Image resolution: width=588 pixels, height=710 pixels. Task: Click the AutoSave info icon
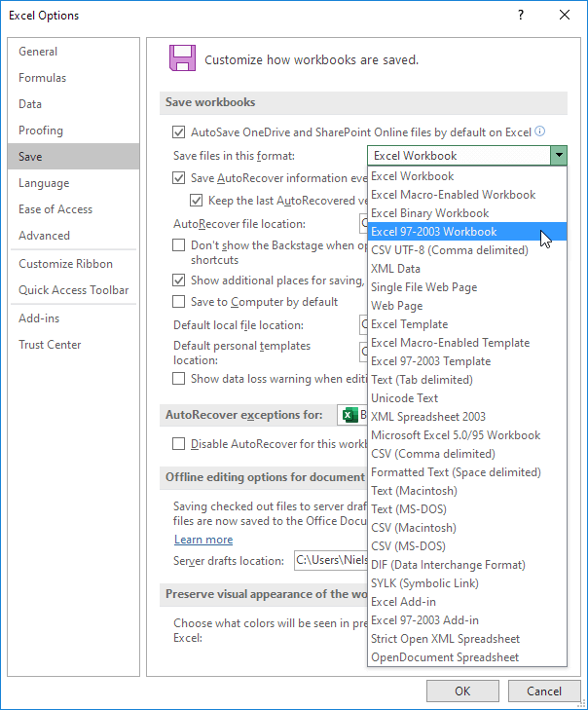[539, 131]
